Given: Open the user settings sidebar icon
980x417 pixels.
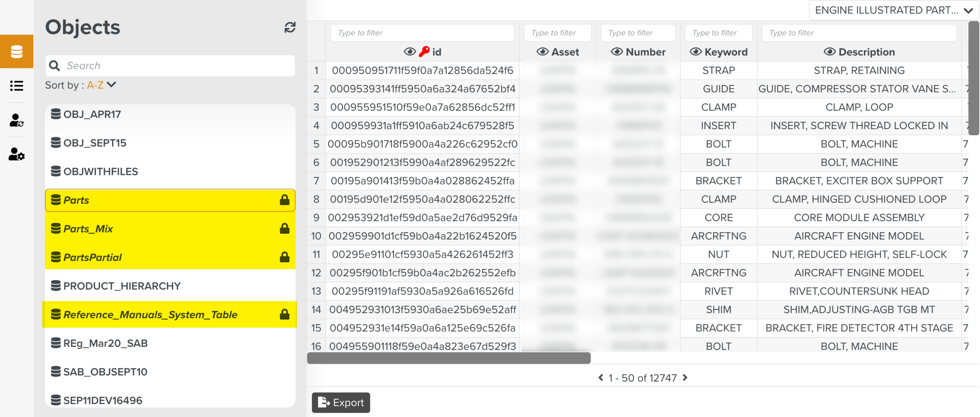Looking at the screenshot, I should point(16,154).
